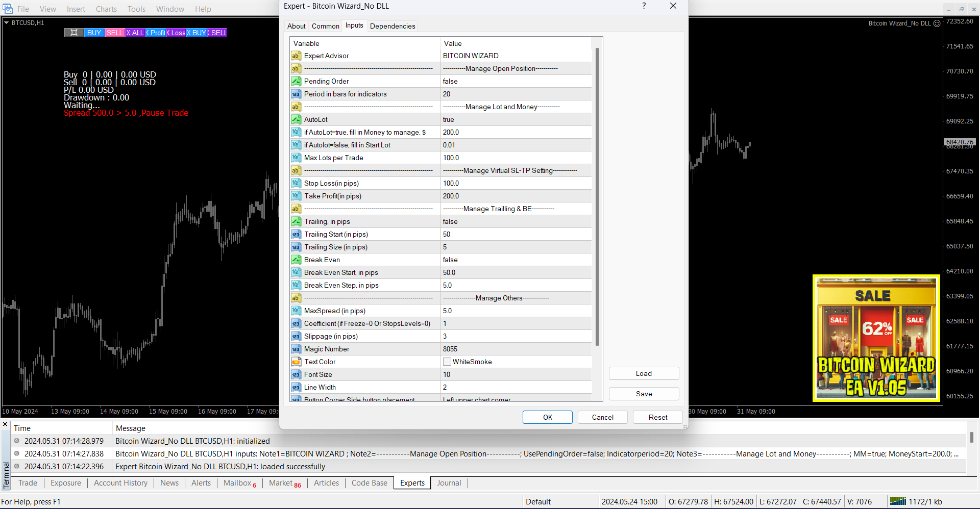Click the Break Even boolean icon
Viewport: 980px width, 509px height.
(x=296, y=260)
